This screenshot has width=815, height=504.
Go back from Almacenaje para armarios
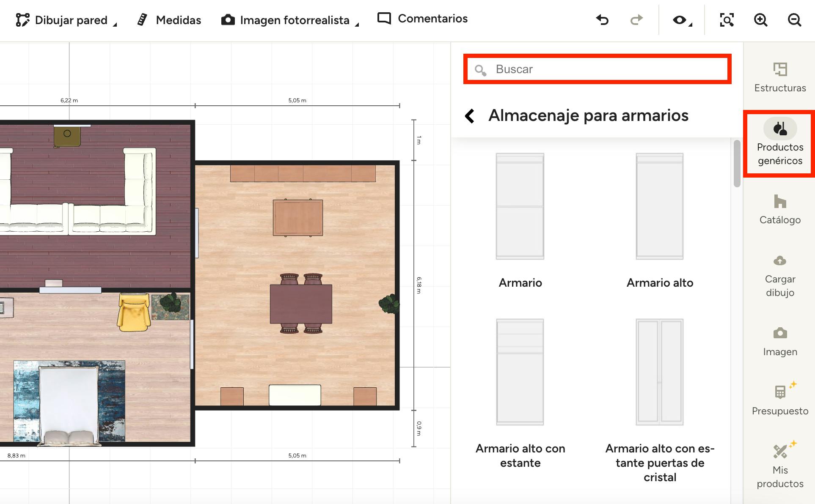(470, 115)
